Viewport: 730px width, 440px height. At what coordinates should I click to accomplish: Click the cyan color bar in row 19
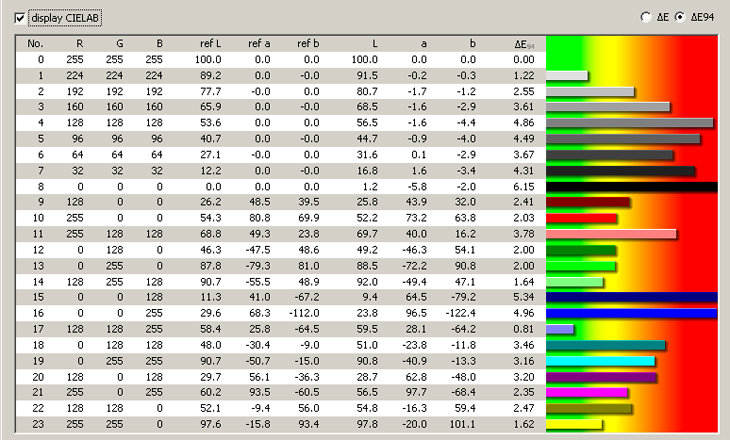(x=601, y=361)
